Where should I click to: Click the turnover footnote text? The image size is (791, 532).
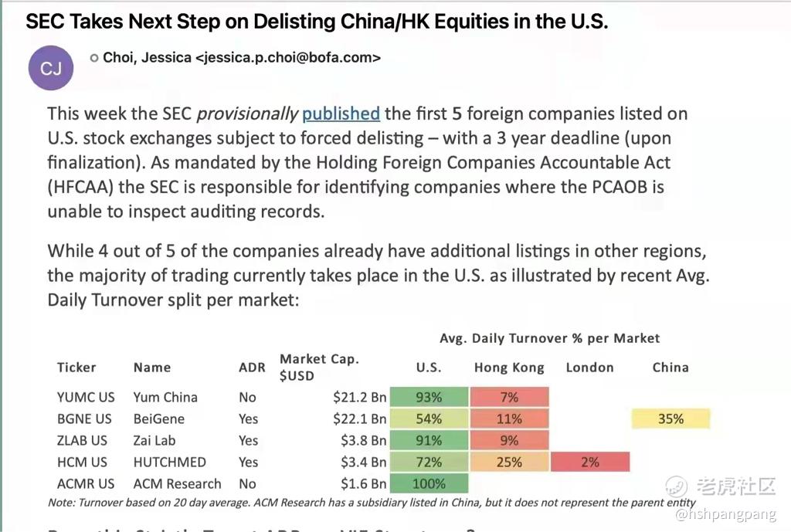click(372, 502)
